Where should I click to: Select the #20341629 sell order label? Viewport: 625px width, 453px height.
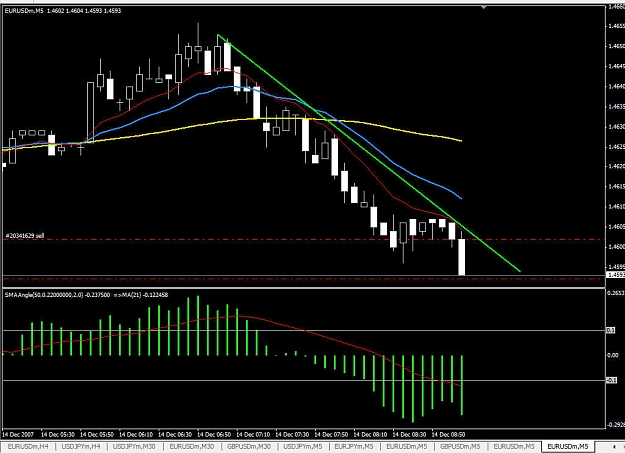pyautogui.click(x=25, y=236)
